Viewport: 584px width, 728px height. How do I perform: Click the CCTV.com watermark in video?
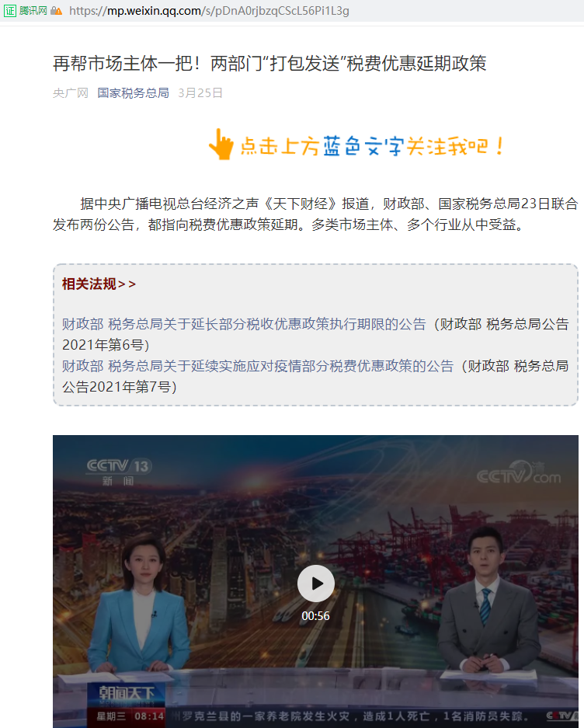click(519, 472)
